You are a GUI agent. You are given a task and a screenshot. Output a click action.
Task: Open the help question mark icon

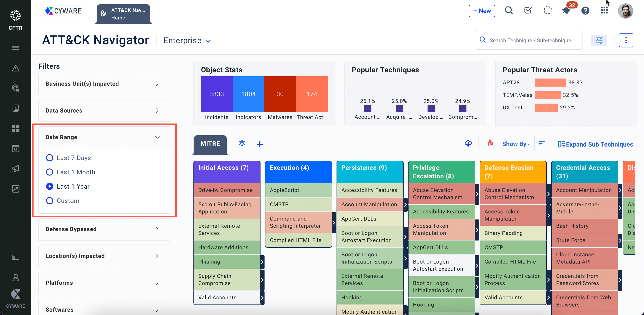pos(585,11)
